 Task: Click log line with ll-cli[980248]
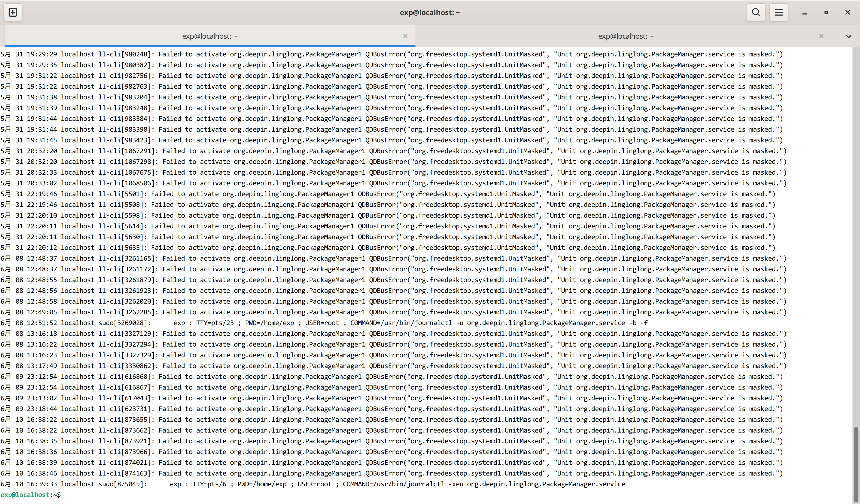(x=392, y=54)
